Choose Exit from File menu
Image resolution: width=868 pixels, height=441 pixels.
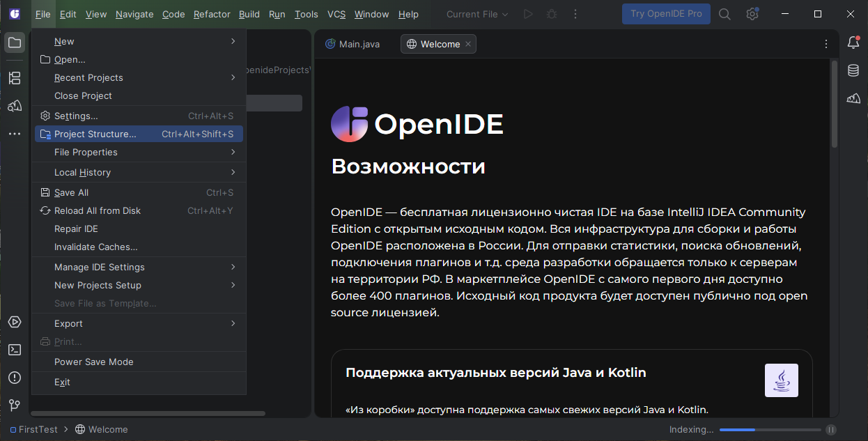tap(139, 382)
